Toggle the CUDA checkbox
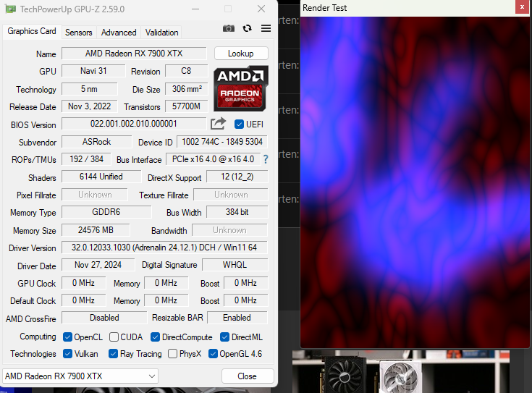The width and height of the screenshot is (532, 393). [x=114, y=337]
